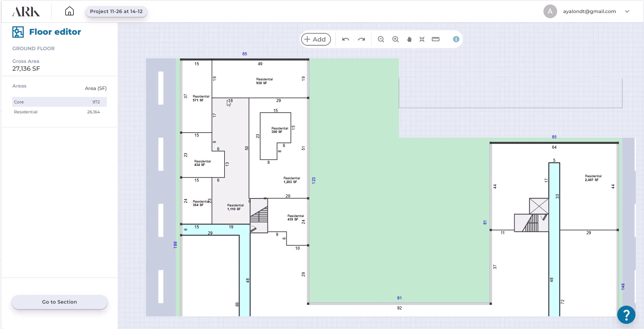
Task: Click the Go to Section button
Action: [x=59, y=302]
